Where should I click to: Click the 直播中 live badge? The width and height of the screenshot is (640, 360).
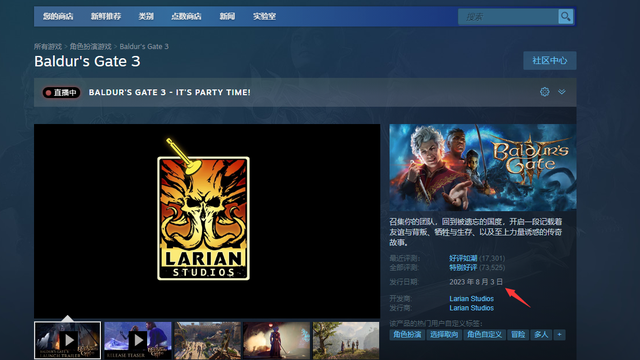click(61, 93)
